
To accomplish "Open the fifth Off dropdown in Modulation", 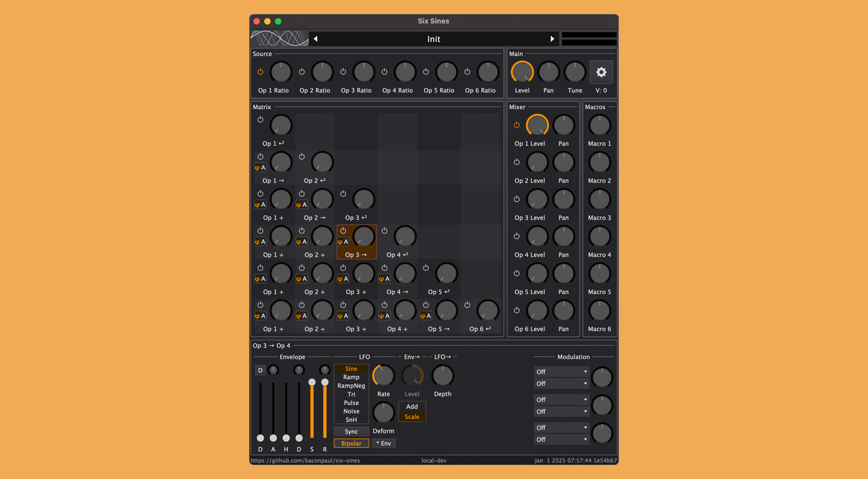I will click(x=561, y=428).
